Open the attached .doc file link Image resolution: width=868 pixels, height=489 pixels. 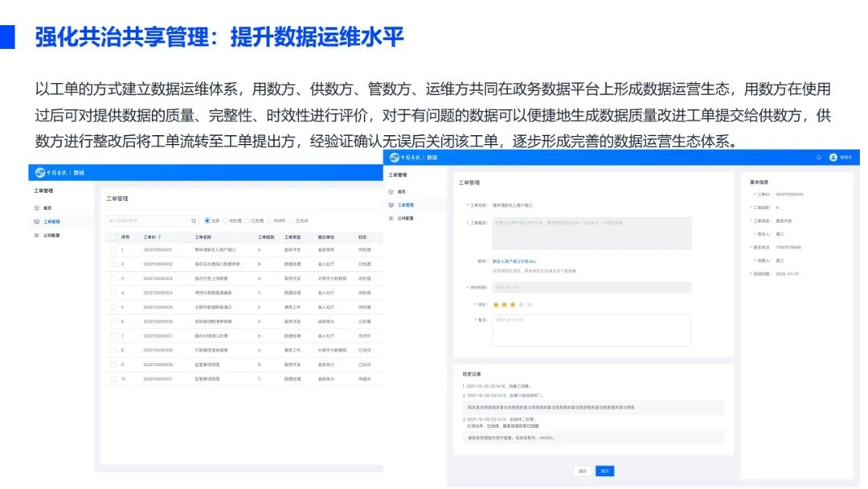pos(514,261)
